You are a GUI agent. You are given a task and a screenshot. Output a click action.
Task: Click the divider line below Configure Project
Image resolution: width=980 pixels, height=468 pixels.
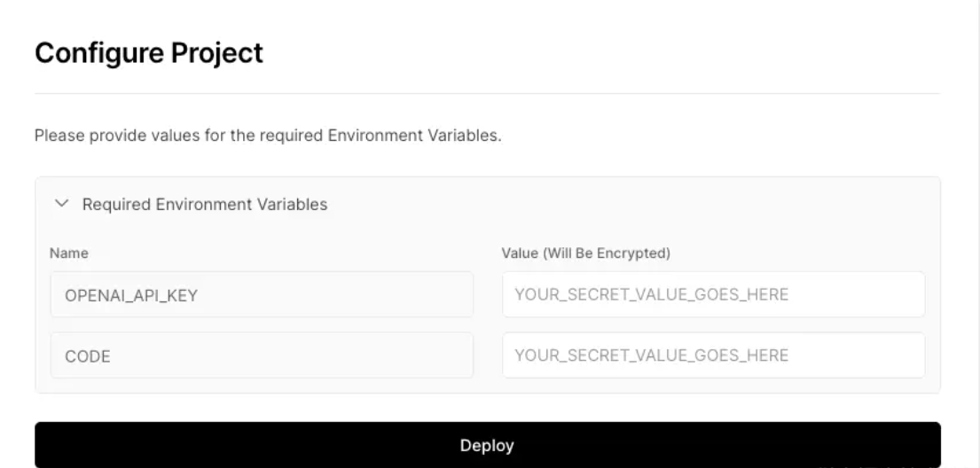[488, 94]
